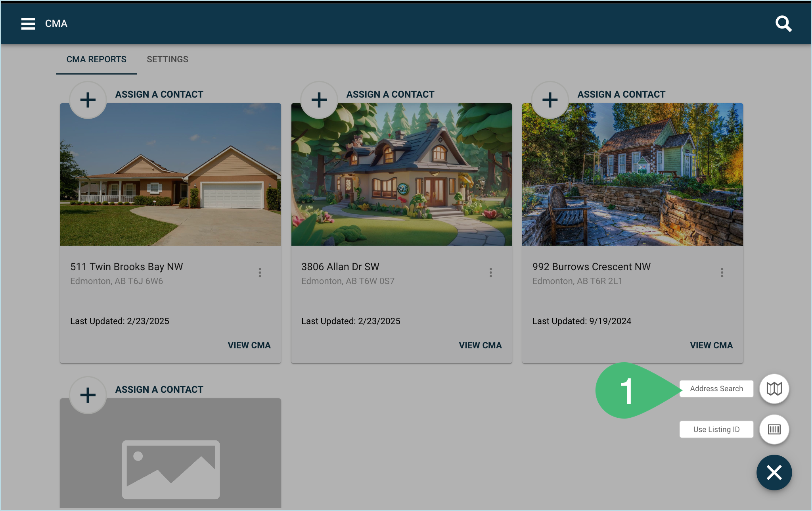The width and height of the screenshot is (812, 511).
Task: Assign a contact to 511 Twin Brooks Bay
Action: (x=159, y=94)
